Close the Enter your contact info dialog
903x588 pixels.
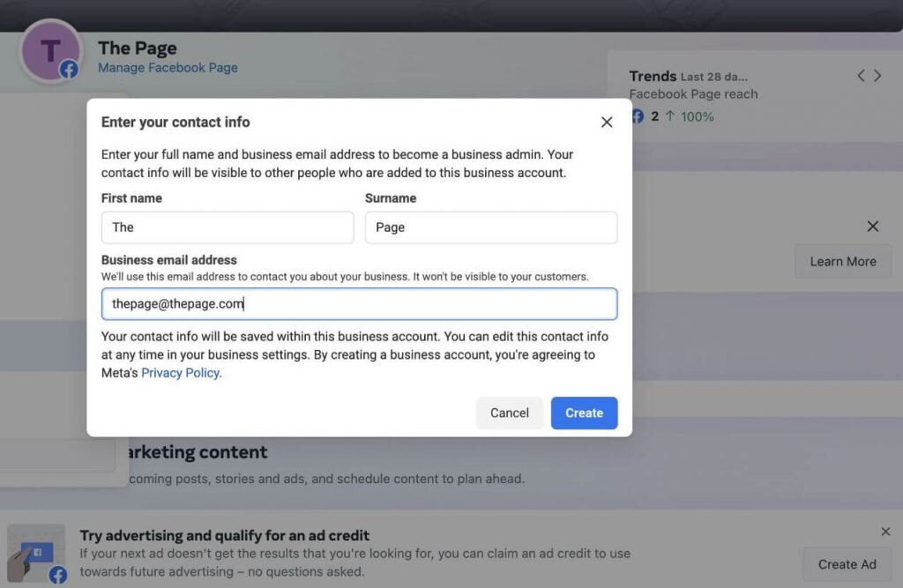pyautogui.click(x=607, y=122)
